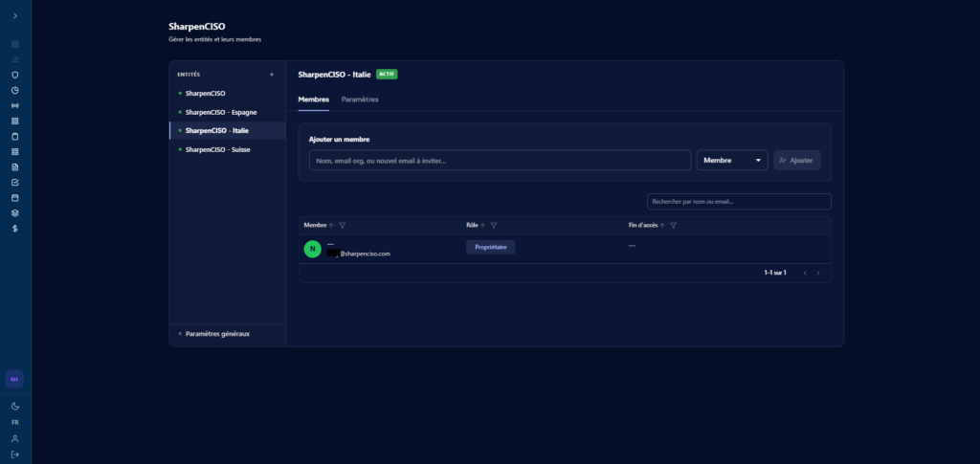Screen dimensions: 980x464
Task: Select the SharpenCISO - Suisse entity
Action: pos(228,150)
